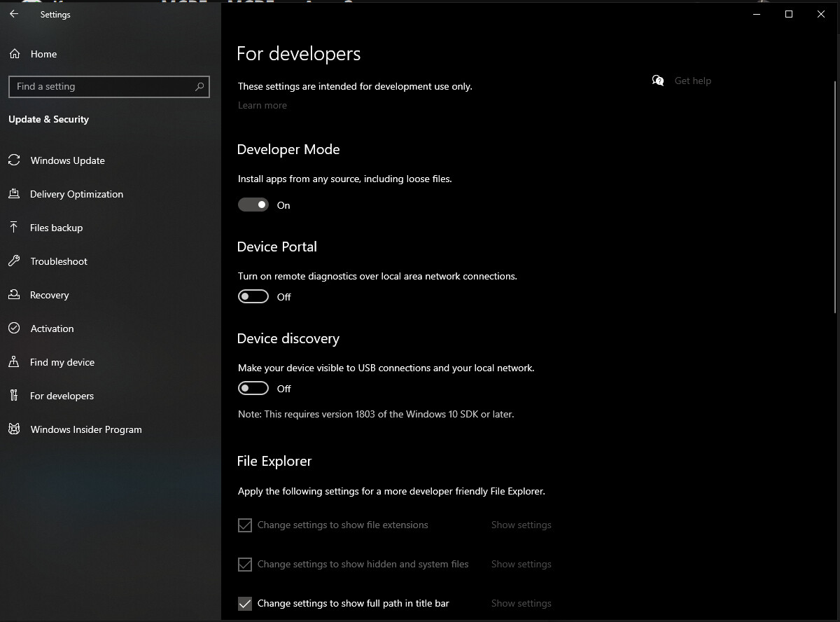Enable the Device discovery toggle
Viewport: 840px width, 622px height.
pos(253,389)
